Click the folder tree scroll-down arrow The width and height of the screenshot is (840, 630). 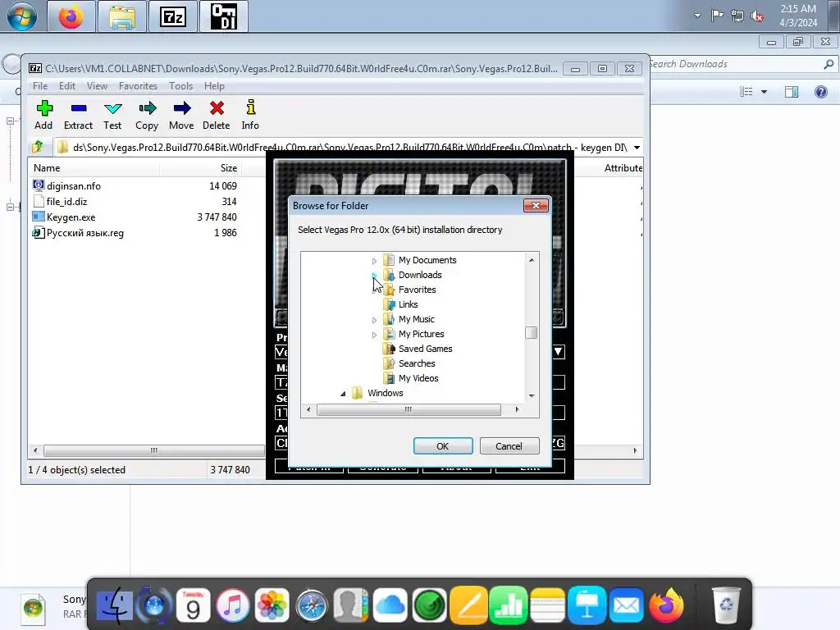coord(532,396)
